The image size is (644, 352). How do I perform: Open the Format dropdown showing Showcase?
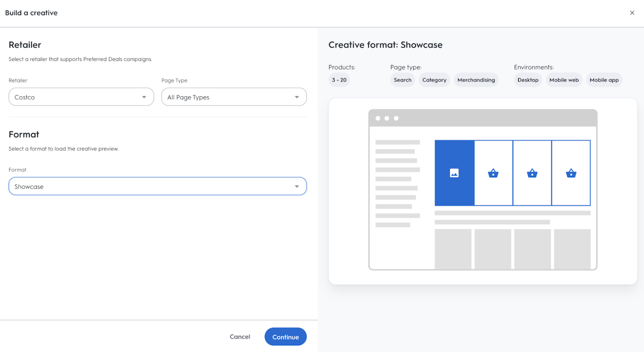click(157, 186)
